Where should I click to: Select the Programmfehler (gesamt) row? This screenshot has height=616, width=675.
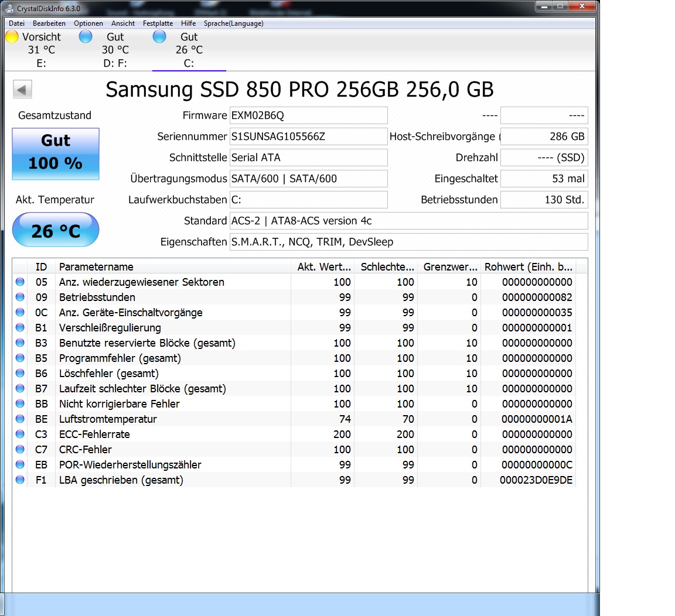pos(294,358)
